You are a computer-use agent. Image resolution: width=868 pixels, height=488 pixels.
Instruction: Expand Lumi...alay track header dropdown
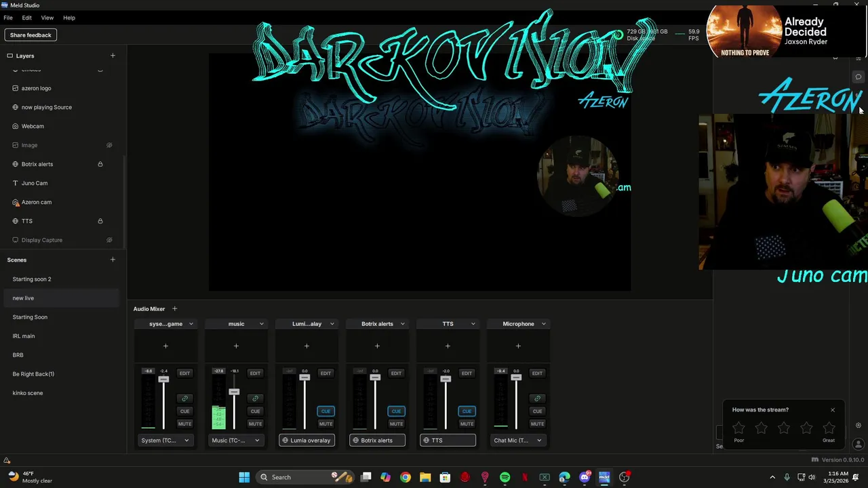(332, 324)
